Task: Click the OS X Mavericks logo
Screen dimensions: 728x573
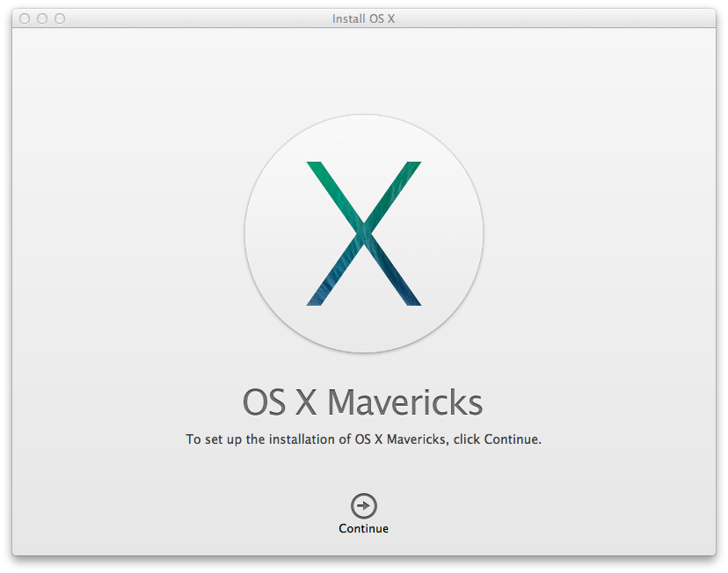Action: [364, 234]
